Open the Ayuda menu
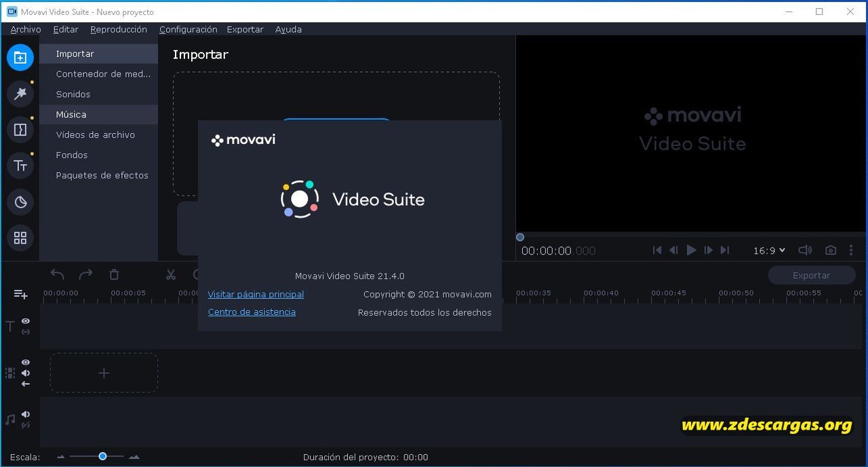868x467 pixels. click(x=288, y=29)
